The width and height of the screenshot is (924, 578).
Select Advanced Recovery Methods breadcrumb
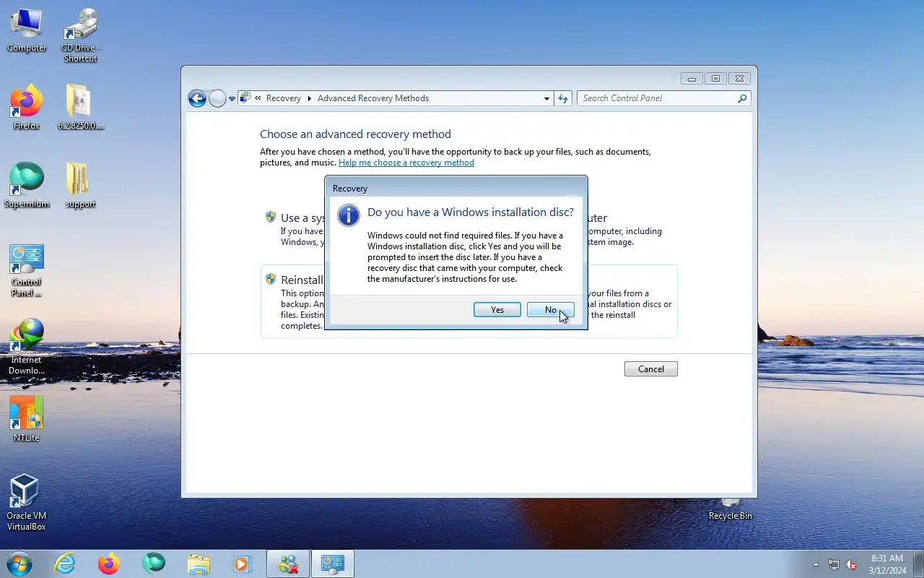click(373, 98)
